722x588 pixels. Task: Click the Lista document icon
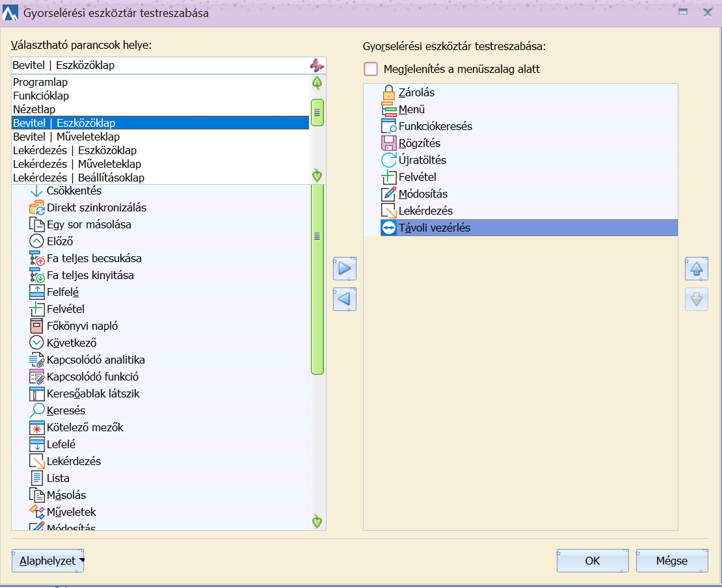point(36,478)
